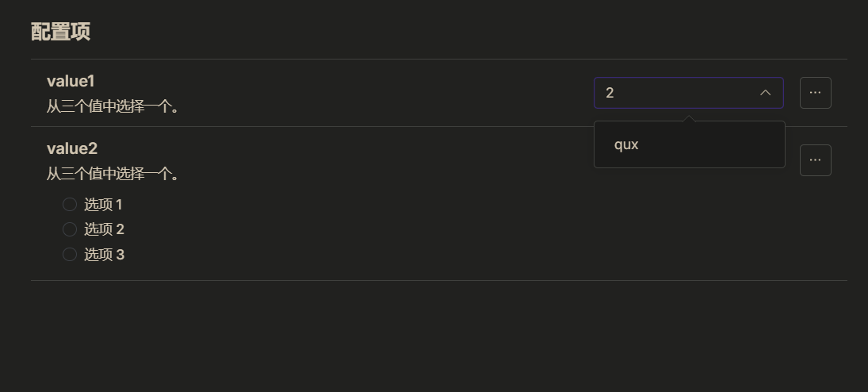The image size is (868, 392).
Task: Click the small arrow tip atop the dropdown popup
Action: point(689,118)
